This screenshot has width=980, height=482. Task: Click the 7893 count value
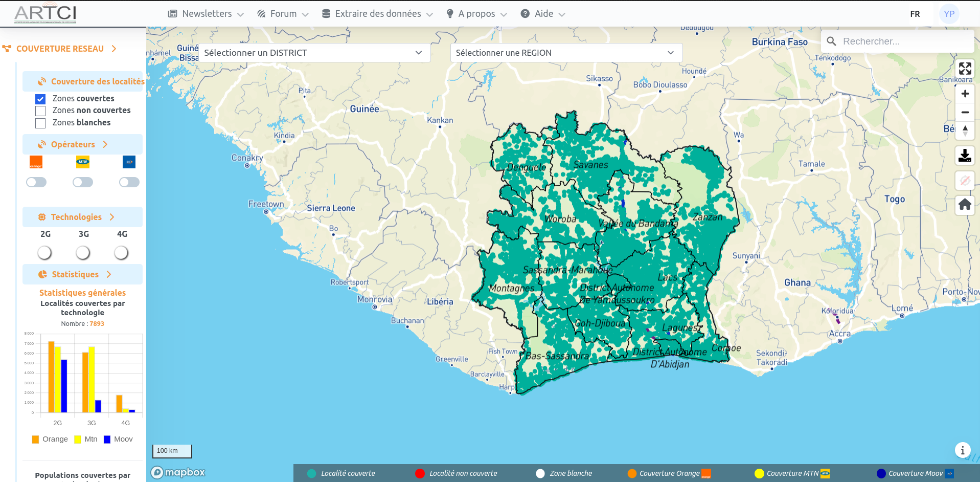pos(97,323)
